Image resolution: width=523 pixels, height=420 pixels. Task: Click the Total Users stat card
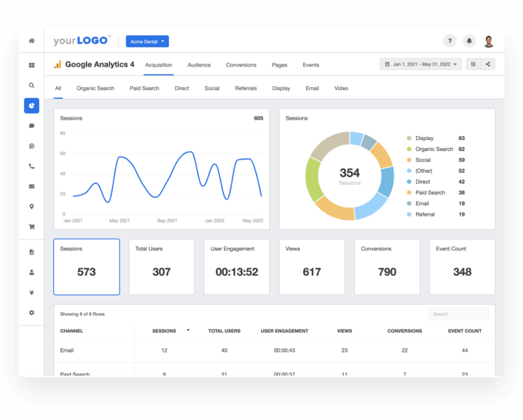tap(161, 266)
